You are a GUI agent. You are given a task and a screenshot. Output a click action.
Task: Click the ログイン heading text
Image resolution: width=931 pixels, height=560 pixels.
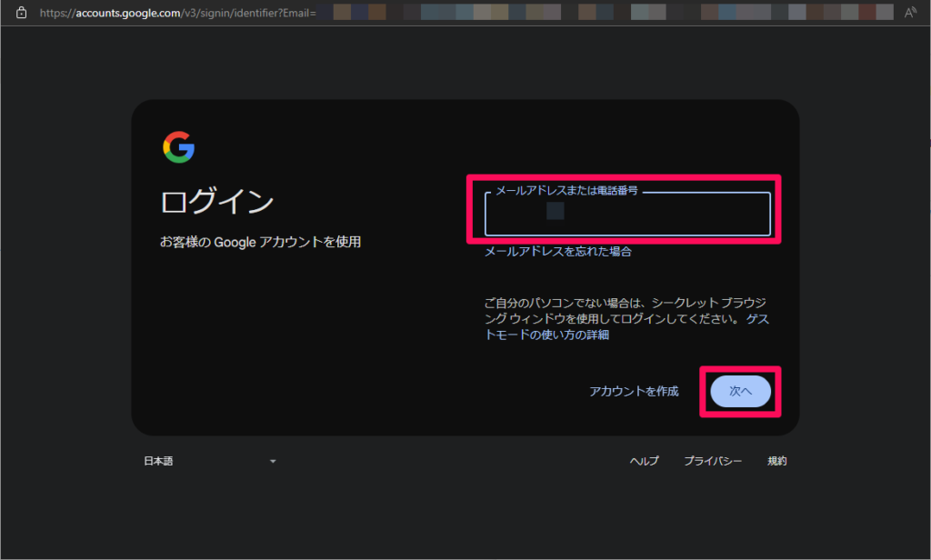[216, 201]
